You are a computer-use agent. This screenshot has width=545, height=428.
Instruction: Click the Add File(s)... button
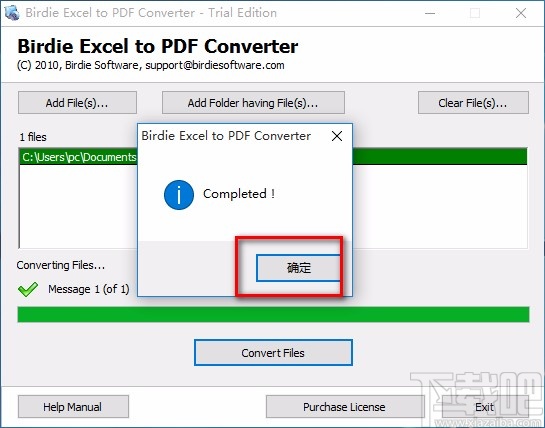click(77, 103)
